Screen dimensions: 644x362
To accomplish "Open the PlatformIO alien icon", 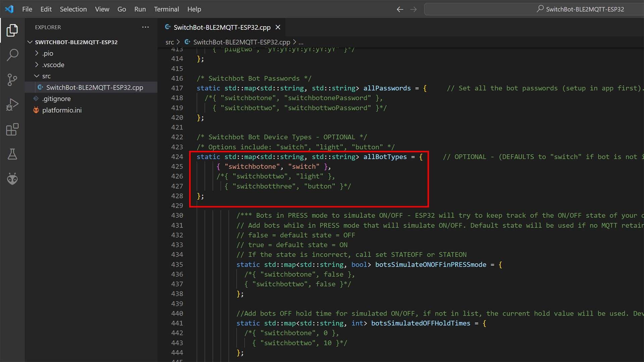I will click(x=12, y=179).
